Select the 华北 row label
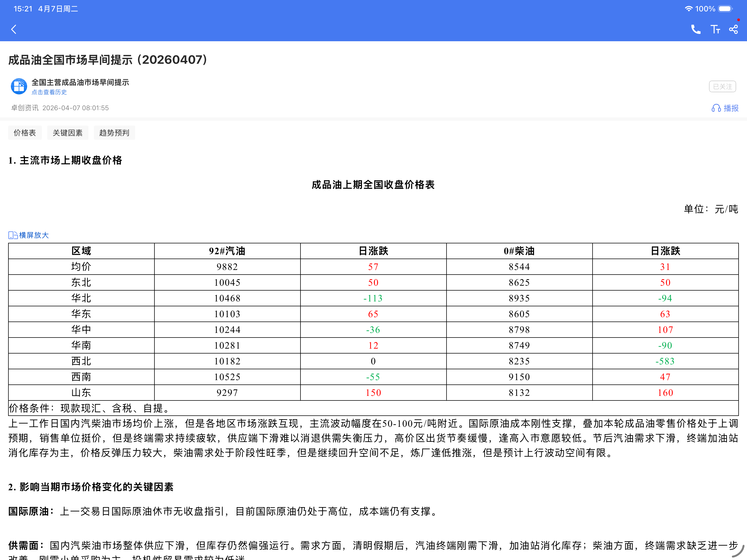This screenshot has height=560, width=747. coord(81,298)
